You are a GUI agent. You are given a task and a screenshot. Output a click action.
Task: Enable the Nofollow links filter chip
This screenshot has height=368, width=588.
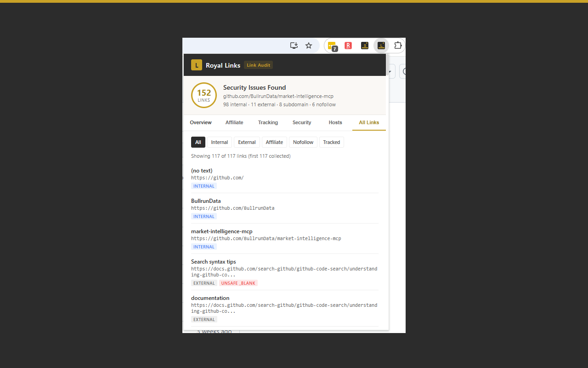[x=303, y=142]
